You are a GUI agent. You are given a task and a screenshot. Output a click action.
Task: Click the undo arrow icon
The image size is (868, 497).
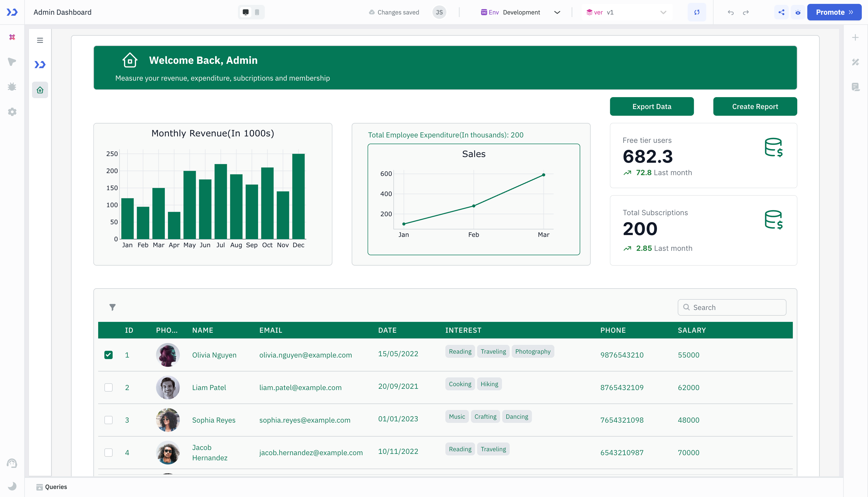pos(731,12)
